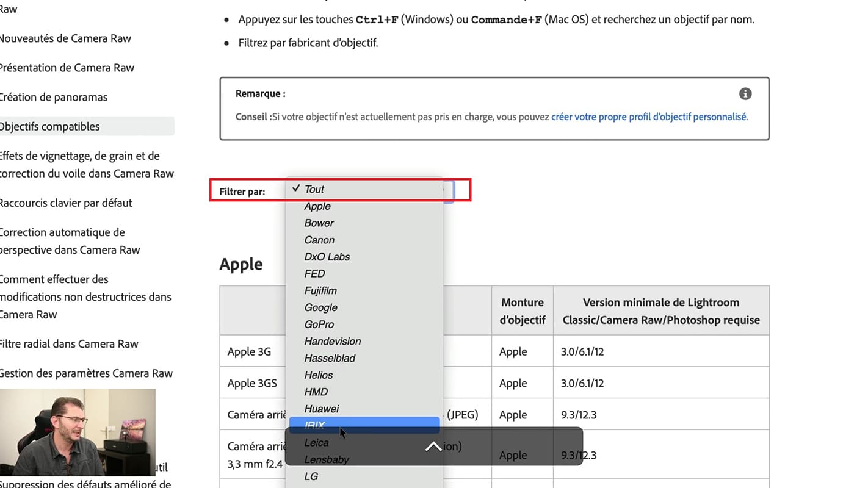868x488 pixels.
Task: Open the créer votre propre profil link
Action: coord(649,117)
